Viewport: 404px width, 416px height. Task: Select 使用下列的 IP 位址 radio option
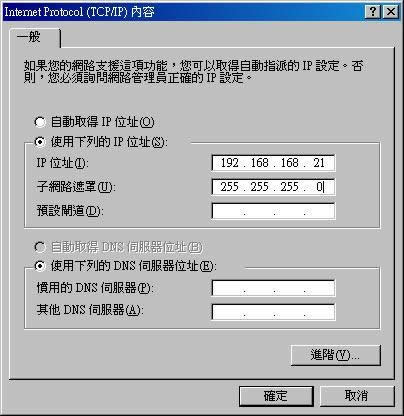point(101,142)
